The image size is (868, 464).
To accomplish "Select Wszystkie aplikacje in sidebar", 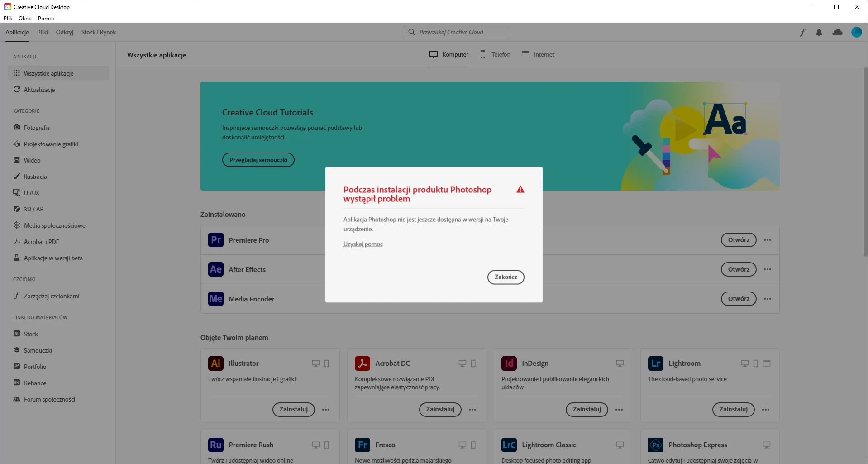I will [x=58, y=73].
